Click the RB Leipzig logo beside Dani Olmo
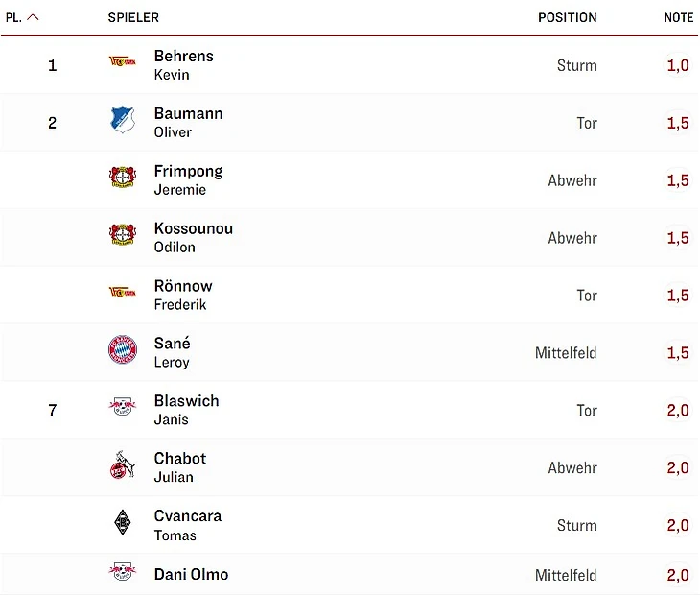 coord(123,573)
